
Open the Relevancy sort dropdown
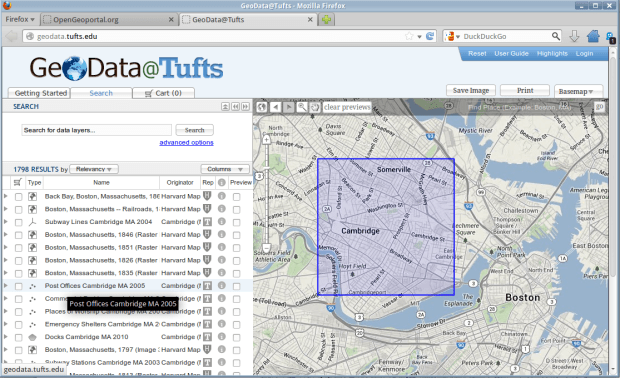[x=94, y=169]
